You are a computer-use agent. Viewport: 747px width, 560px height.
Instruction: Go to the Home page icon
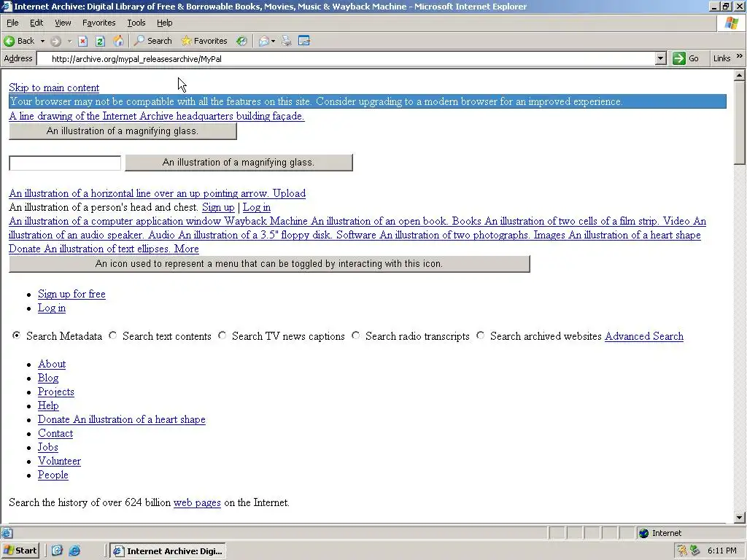(117, 41)
